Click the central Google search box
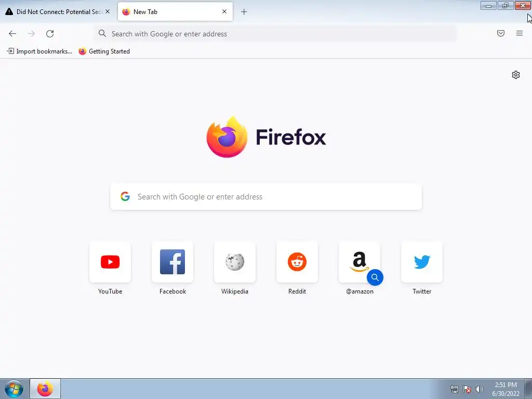 click(266, 197)
